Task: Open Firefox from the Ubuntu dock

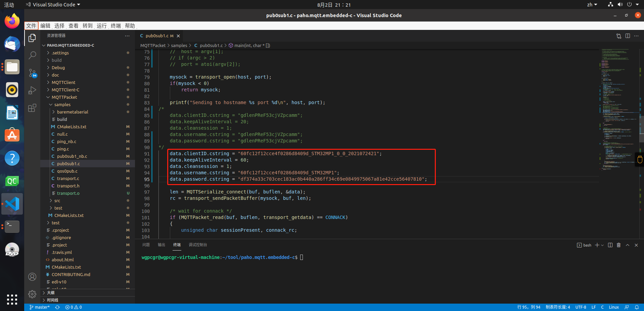Action: tap(12, 21)
